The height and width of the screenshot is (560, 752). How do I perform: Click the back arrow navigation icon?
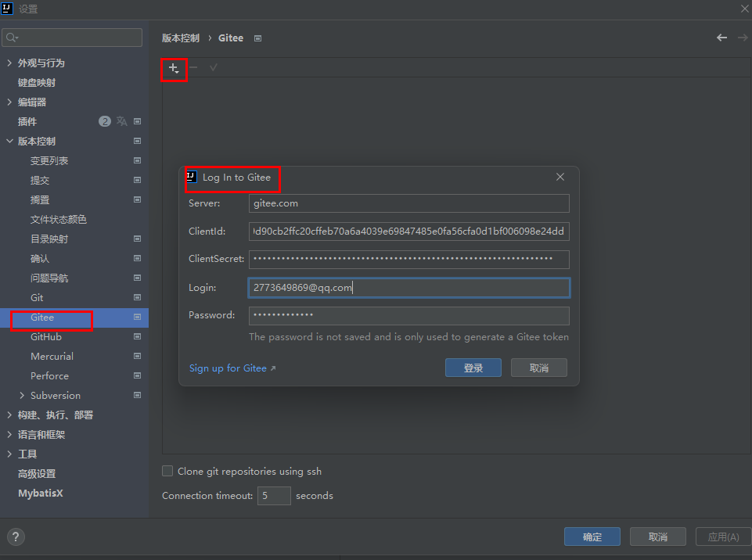point(721,38)
